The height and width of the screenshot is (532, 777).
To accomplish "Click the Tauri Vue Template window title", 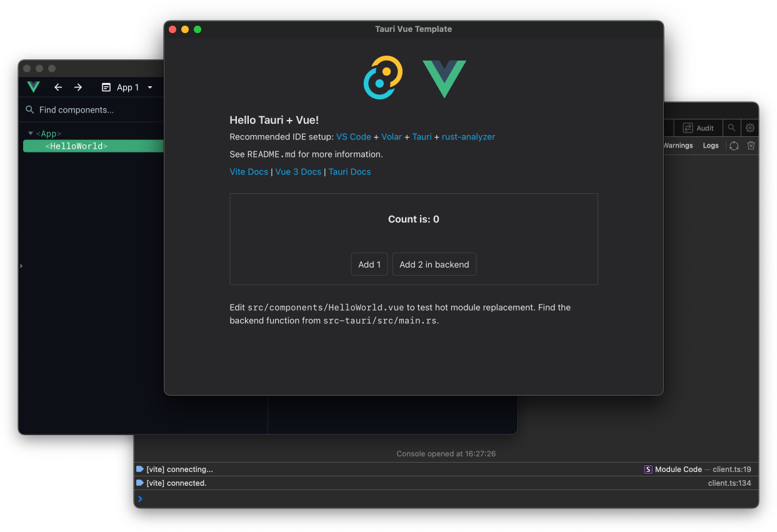I will (413, 29).
